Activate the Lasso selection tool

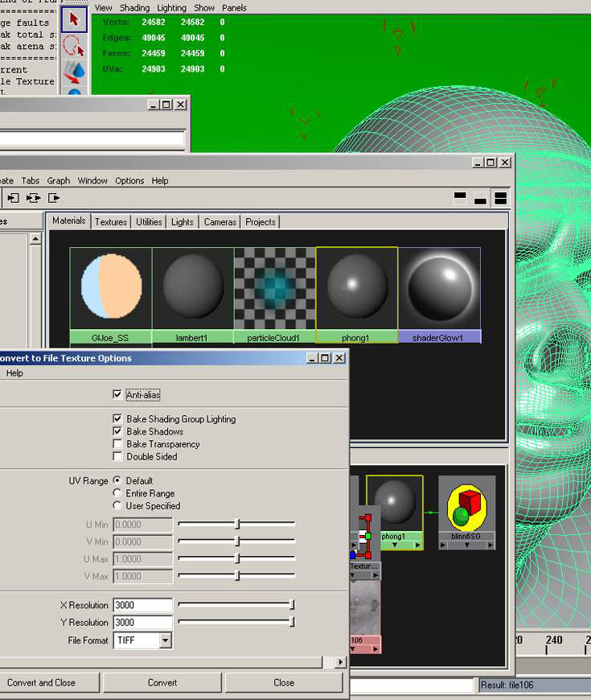point(74,45)
